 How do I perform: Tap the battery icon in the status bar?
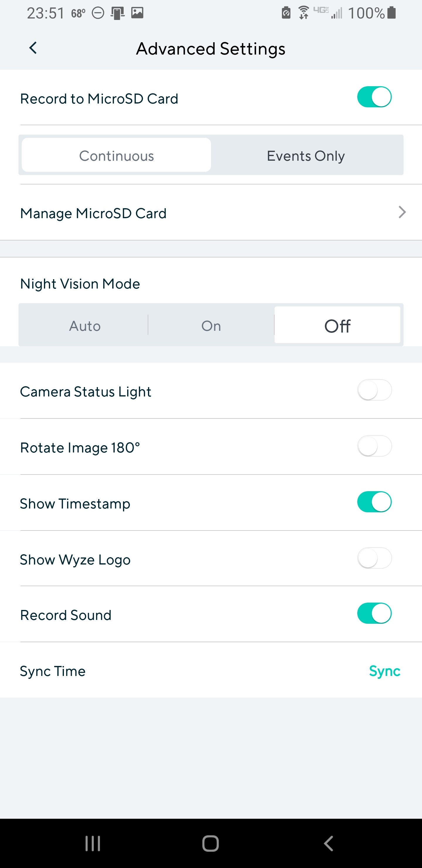391,13
